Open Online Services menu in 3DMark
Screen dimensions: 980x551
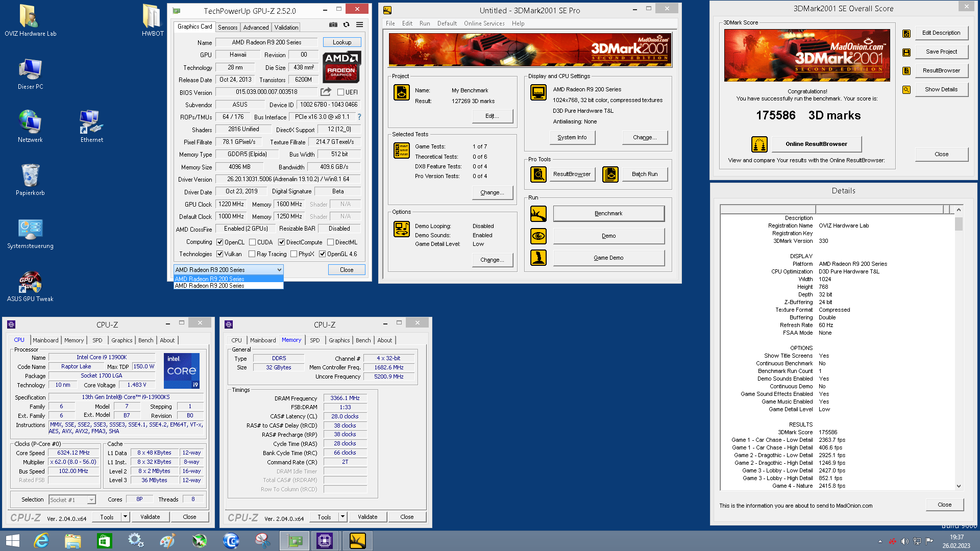(484, 23)
